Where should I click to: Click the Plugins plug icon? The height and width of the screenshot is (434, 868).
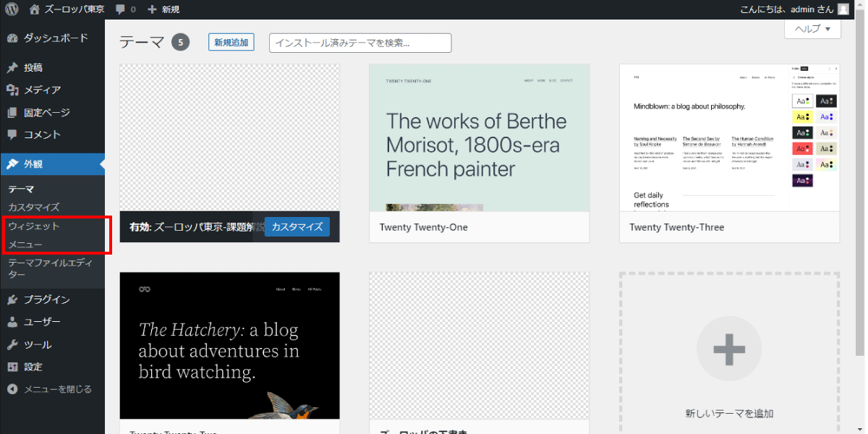pyautogui.click(x=12, y=299)
